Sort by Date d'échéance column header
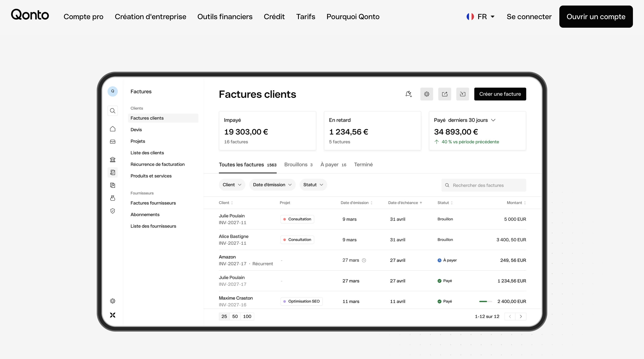 point(405,203)
